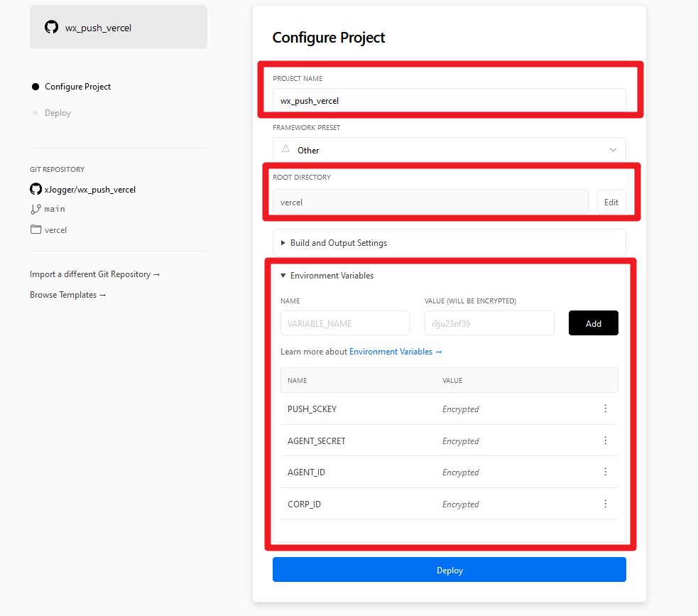Open options menu for AGENT_ID variable
The height and width of the screenshot is (616, 698).
(606, 472)
